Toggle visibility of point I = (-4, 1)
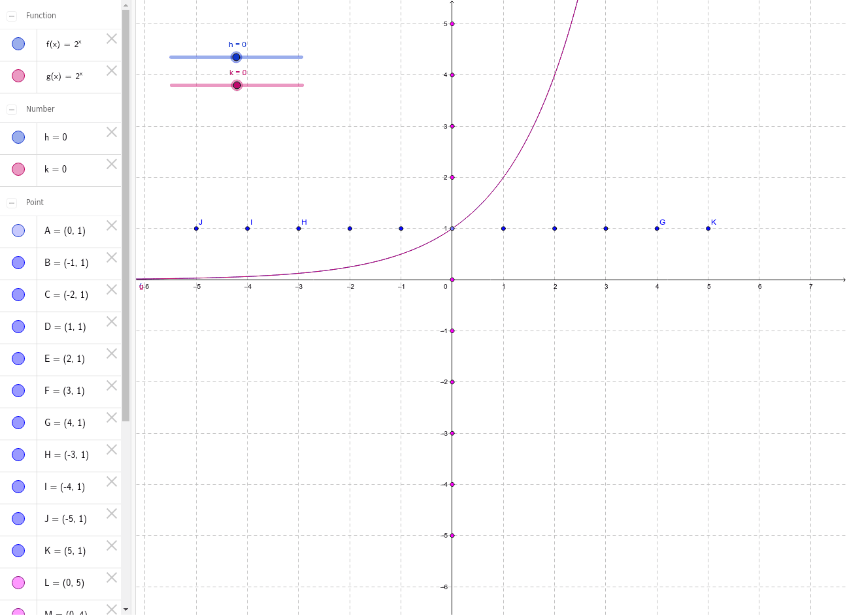The height and width of the screenshot is (616, 847). point(18,487)
